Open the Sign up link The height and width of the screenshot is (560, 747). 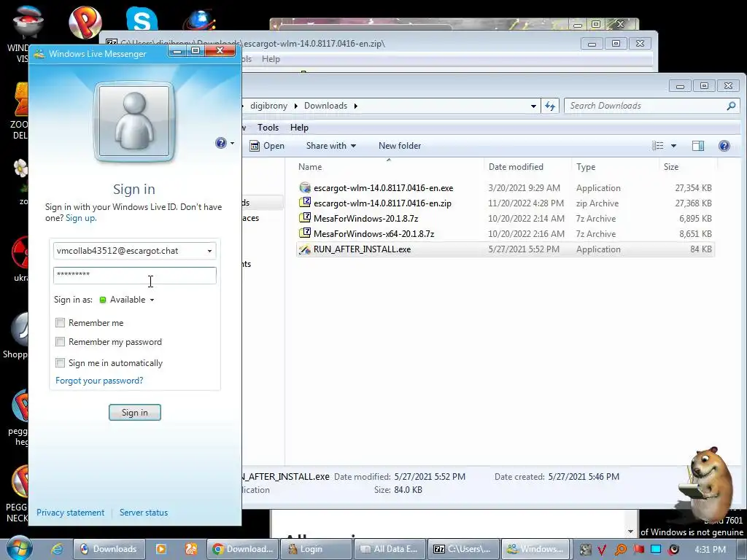pyautogui.click(x=80, y=218)
